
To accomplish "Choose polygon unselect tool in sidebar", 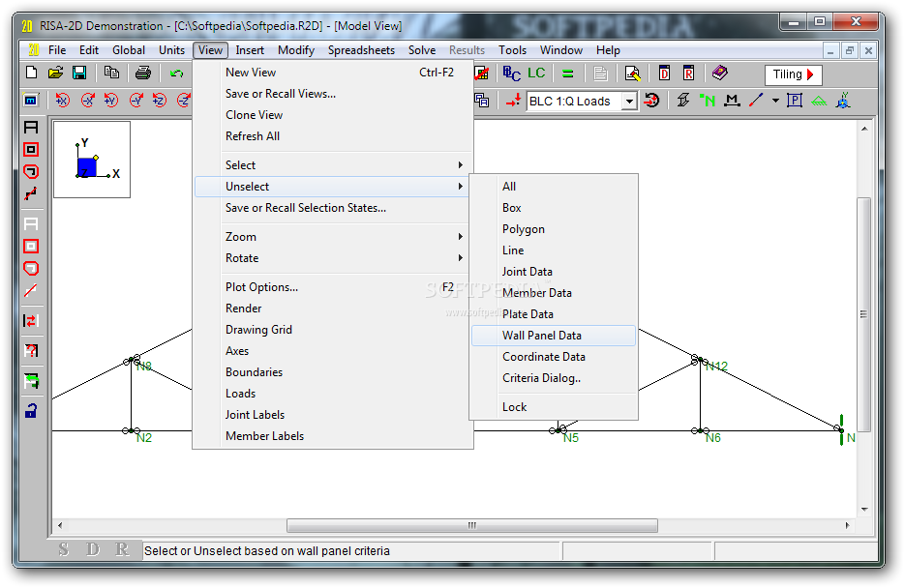I will (31, 268).
